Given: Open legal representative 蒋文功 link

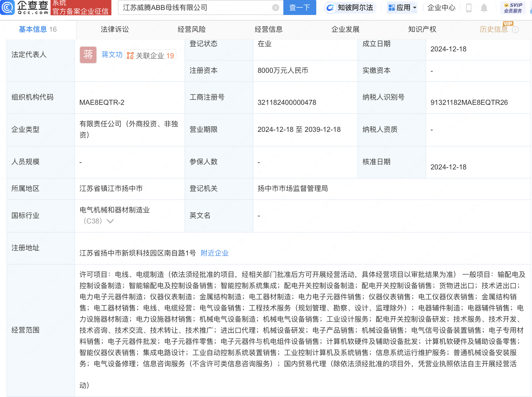Looking at the screenshot, I should point(112,55).
